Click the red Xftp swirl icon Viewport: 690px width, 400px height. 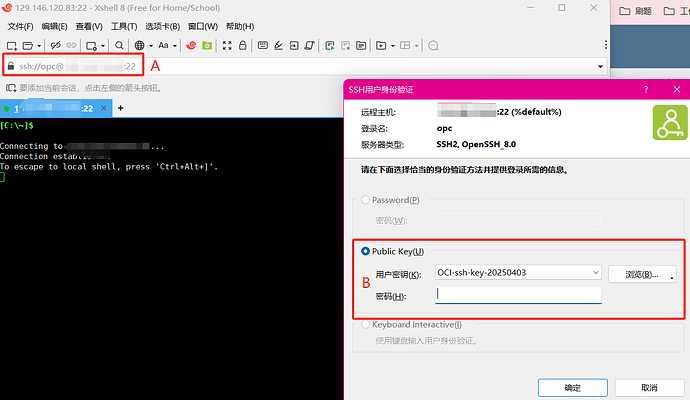point(189,45)
